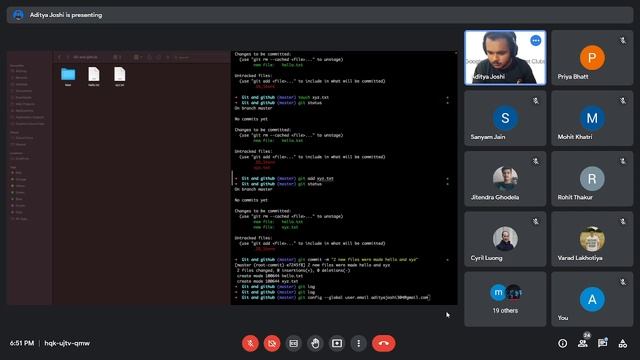Select Mohit Khatri's participant tile

pos(592,118)
